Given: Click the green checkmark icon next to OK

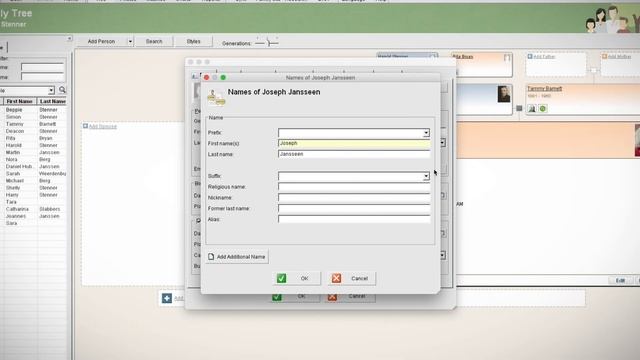Looking at the screenshot, I should tap(281, 278).
